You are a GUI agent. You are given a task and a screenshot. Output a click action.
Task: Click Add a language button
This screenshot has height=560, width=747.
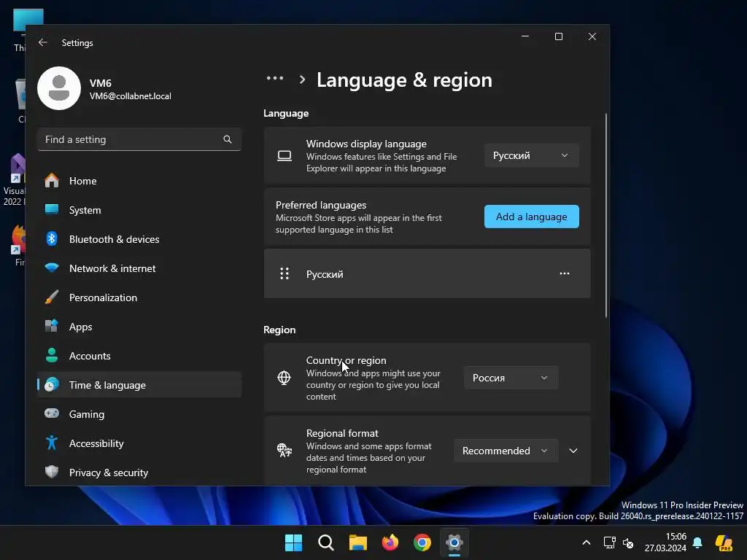tap(532, 217)
